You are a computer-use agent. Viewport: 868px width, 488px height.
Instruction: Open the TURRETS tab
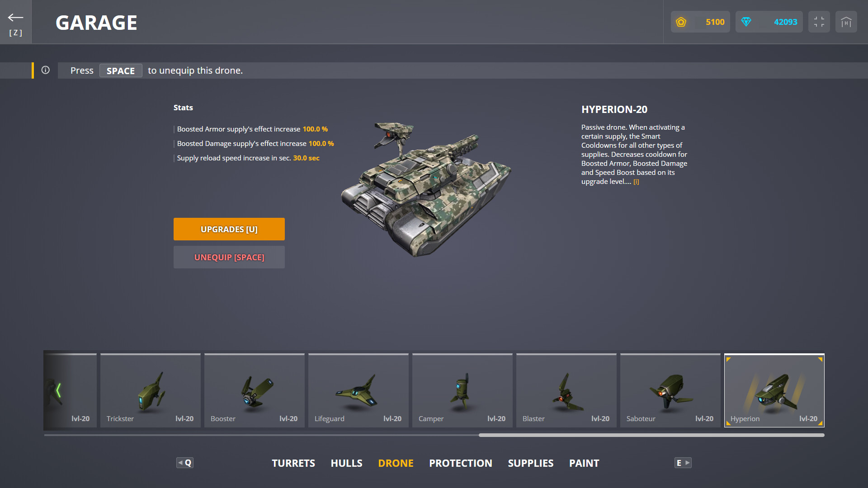[x=293, y=463]
